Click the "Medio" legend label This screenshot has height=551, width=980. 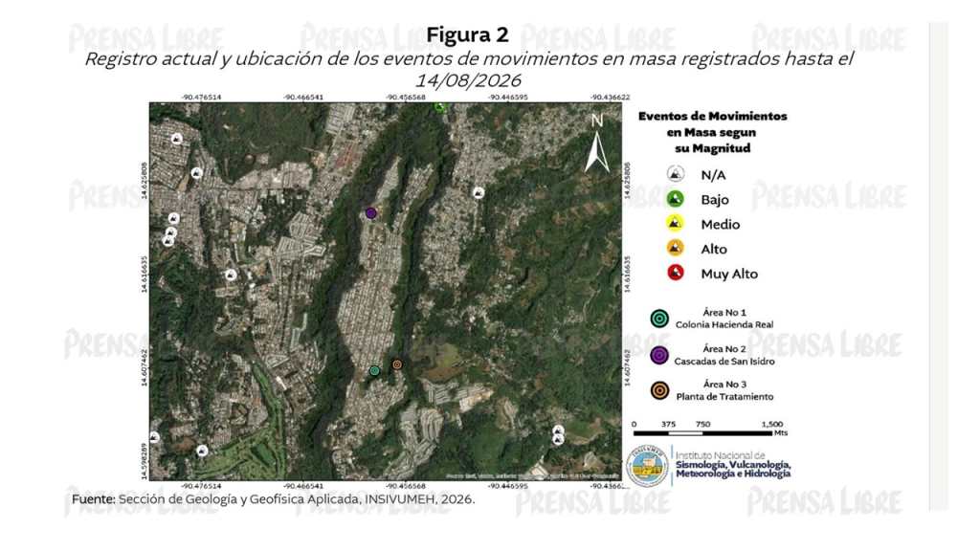tap(721, 224)
